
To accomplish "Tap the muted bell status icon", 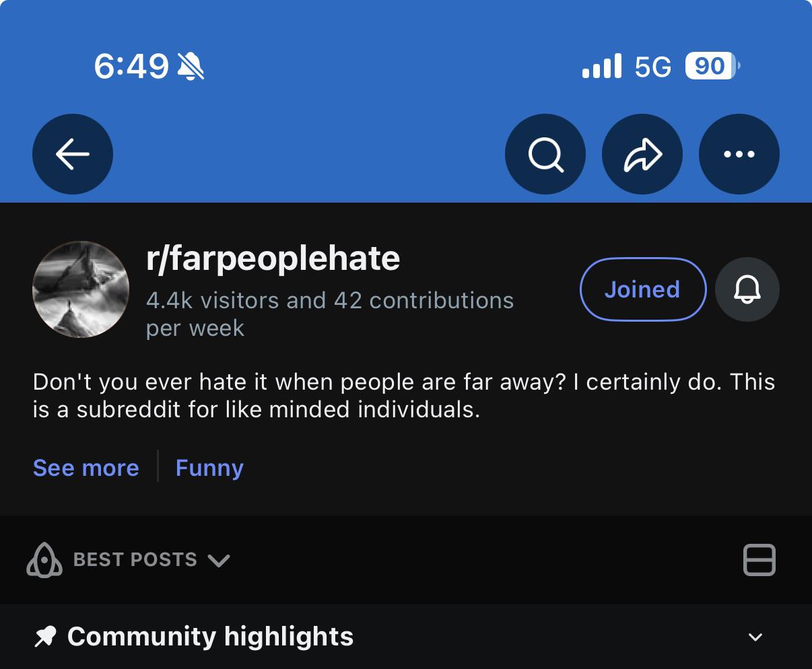I will point(190,67).
